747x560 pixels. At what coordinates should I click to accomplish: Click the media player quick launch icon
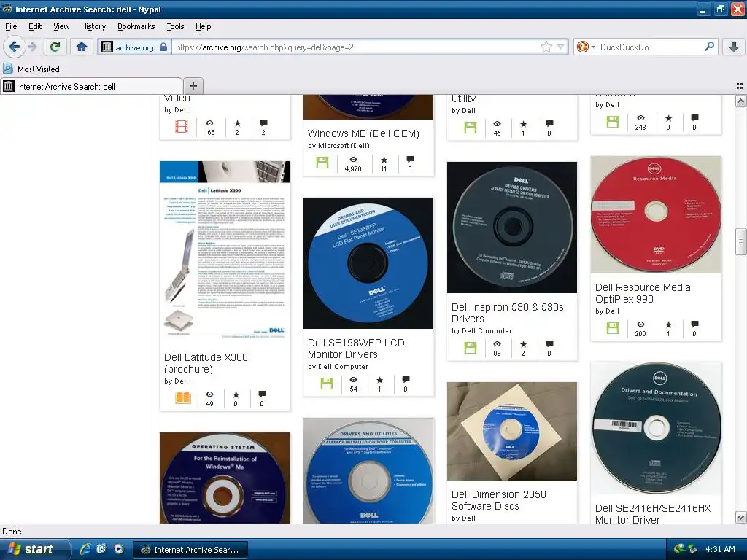coord(119,549)
